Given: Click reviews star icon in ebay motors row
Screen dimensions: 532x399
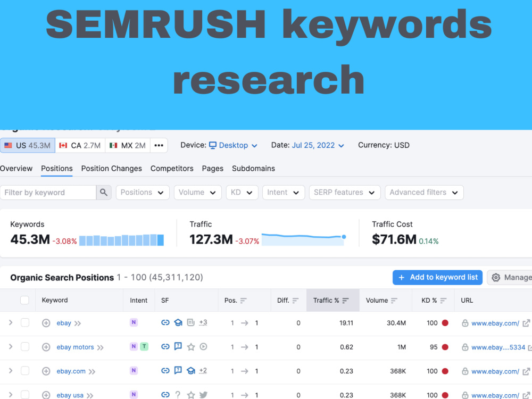Looking at the screenshot, I should click(191, 347).
